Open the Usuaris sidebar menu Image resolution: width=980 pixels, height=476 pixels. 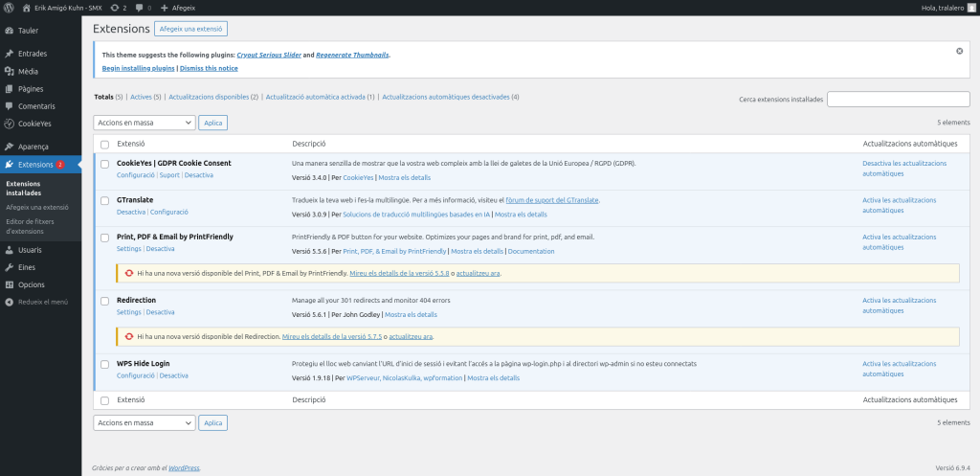click(30, 250)
